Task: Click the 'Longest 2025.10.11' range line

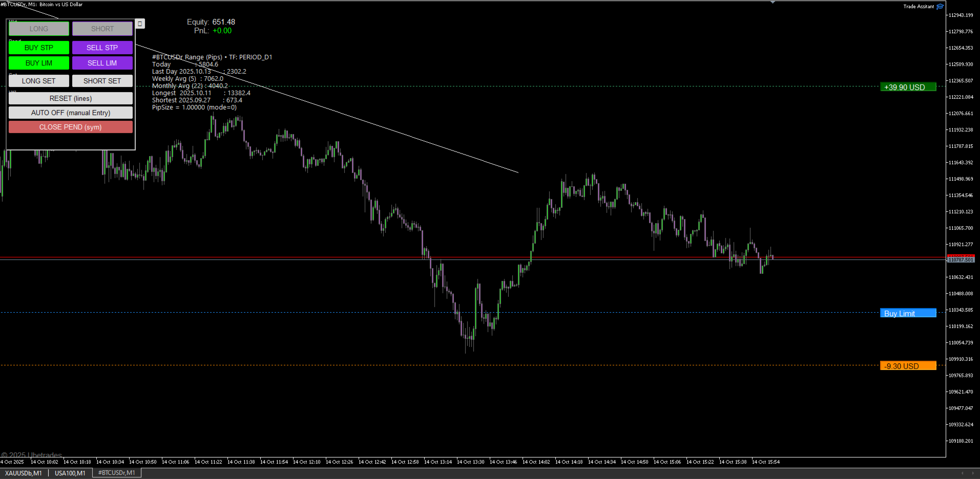Action: click(x=201, y=93)
